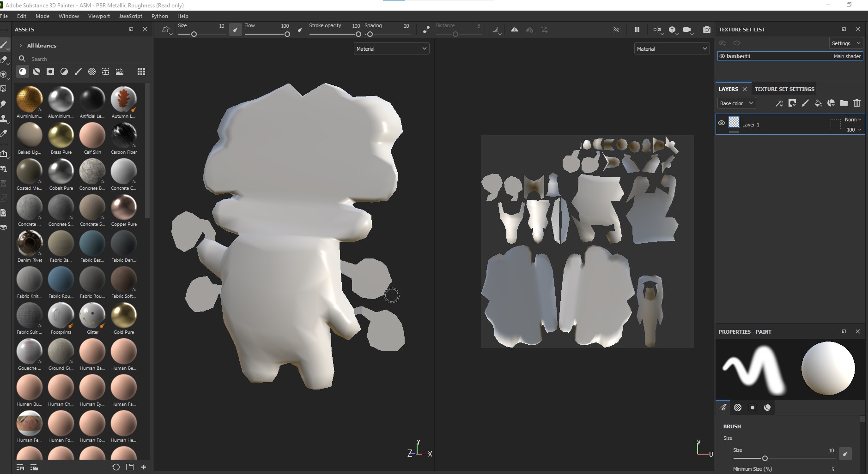Toggle visibility of lambert1 texture set
Viewport: 868px width, 474px height.
[722, 56]
